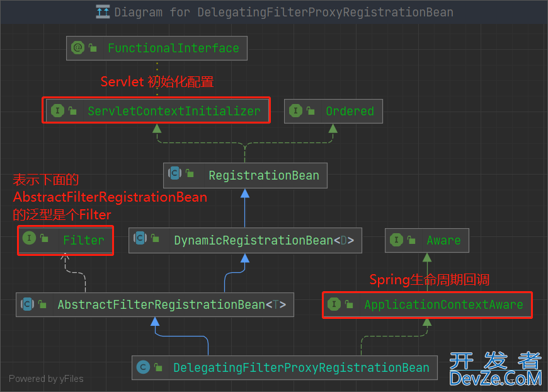
Task: Click the abstract class icon on RegistrationBean
Action: 174,173
